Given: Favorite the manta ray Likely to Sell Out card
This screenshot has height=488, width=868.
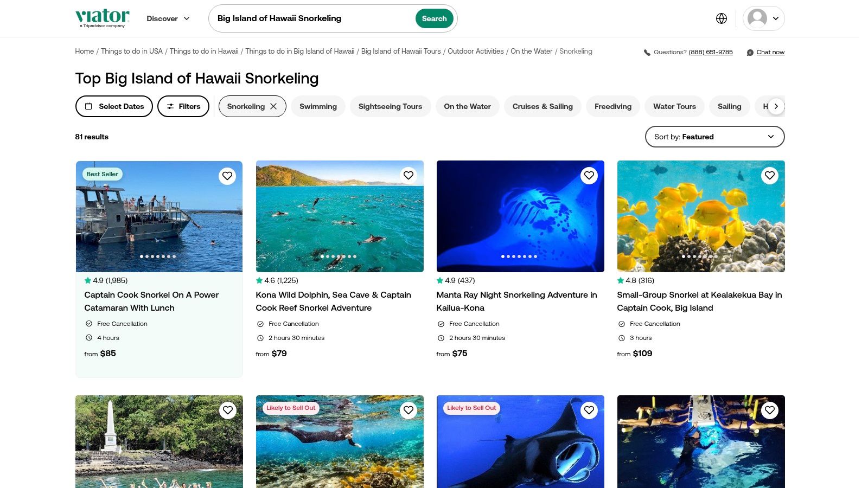Looking at the screenshot, I should (x=589, y=410).
